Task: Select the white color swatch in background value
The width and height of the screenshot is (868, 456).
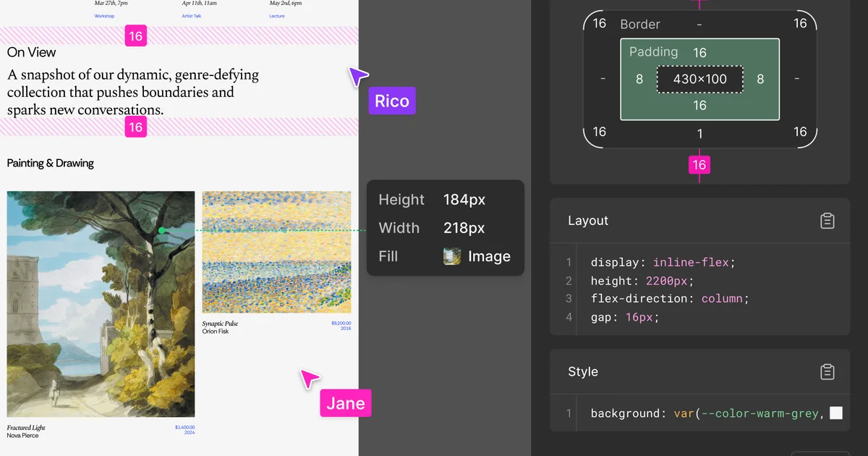Action: pyautogui.click(x=836, y=413)
